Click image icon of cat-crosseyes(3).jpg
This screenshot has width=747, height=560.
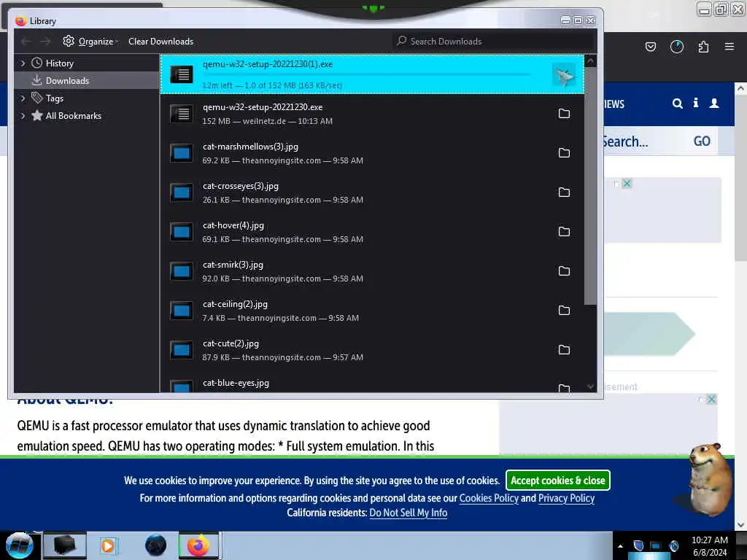(182, 192)
